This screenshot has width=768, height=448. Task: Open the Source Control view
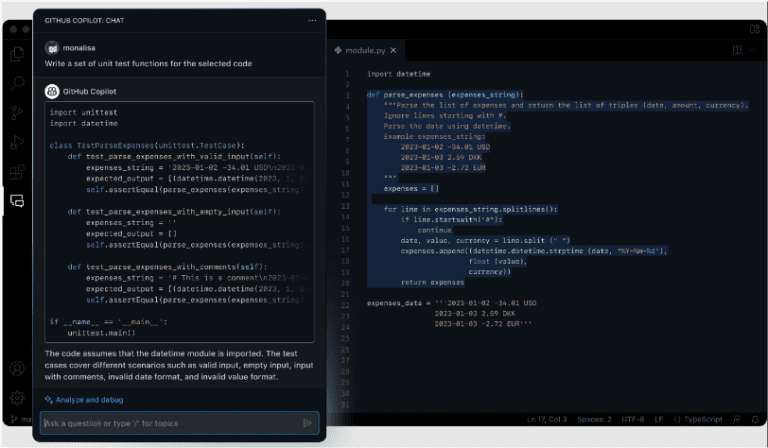17,112
